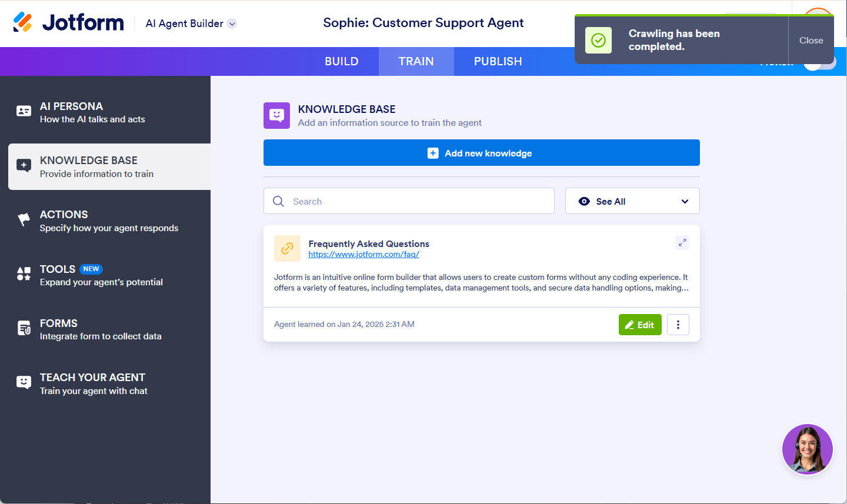
Task: Click Add new knowledge button
Action: [481, 153]
